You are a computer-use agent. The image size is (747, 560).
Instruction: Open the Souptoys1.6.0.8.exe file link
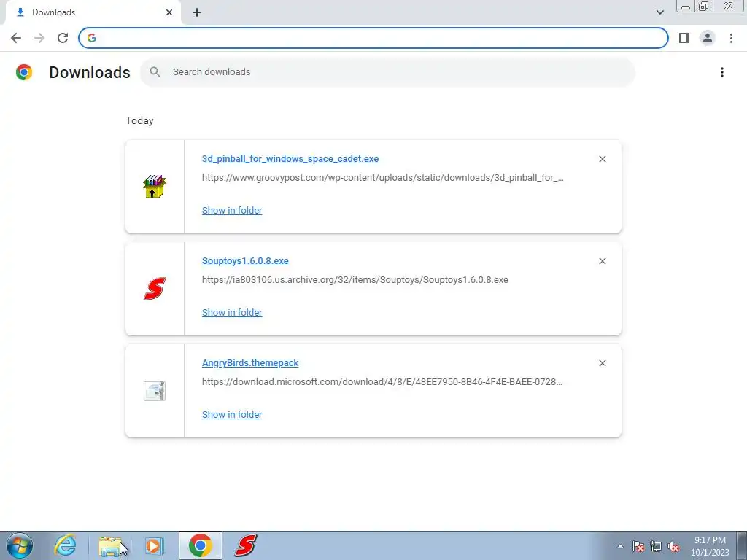coord(245,260)
